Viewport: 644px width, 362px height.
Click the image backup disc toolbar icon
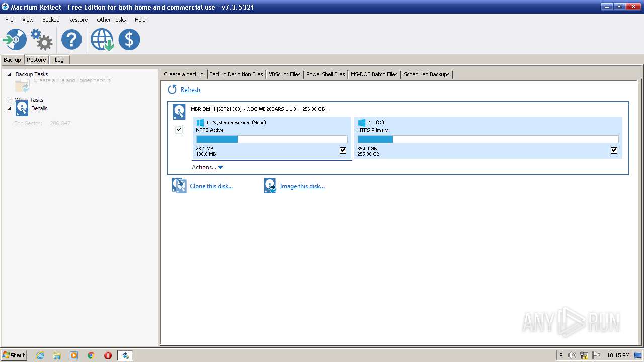[x=15, y=39]
